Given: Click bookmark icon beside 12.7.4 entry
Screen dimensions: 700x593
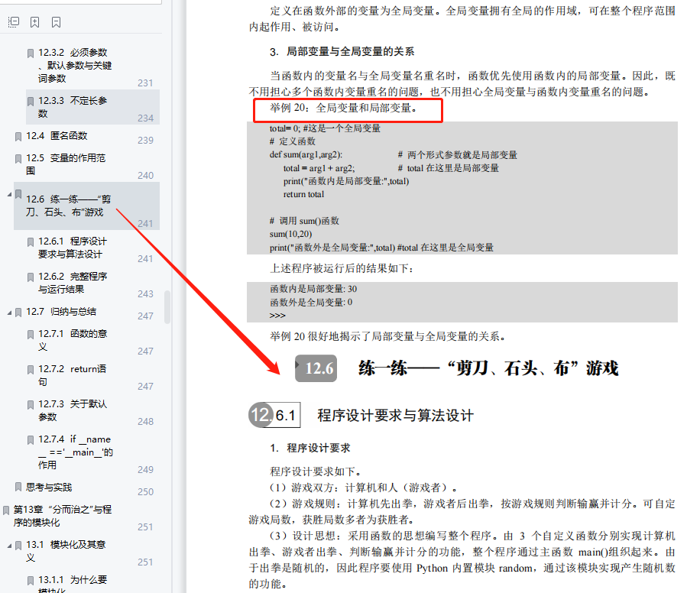Looking at the screenshot, I should point(31,440).
